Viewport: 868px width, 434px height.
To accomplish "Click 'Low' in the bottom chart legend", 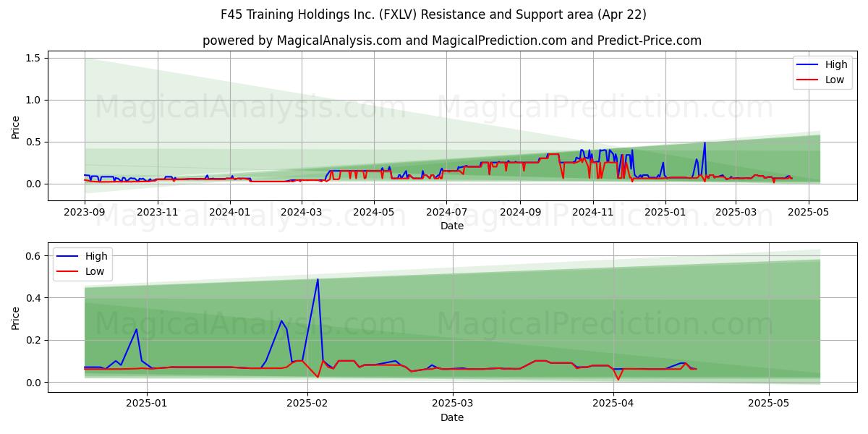I will point(95,271).
